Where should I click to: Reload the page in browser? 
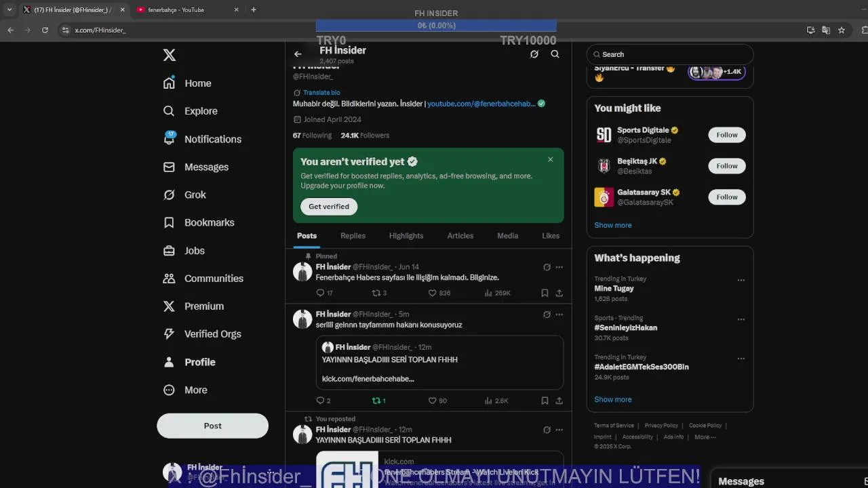pos(45,30)
